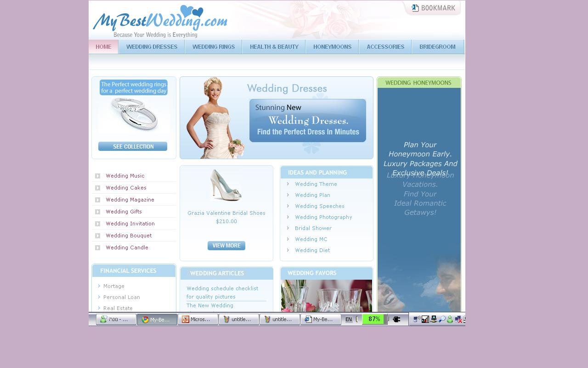Click the View More button

pyautogui.click(x=226, y=246)
